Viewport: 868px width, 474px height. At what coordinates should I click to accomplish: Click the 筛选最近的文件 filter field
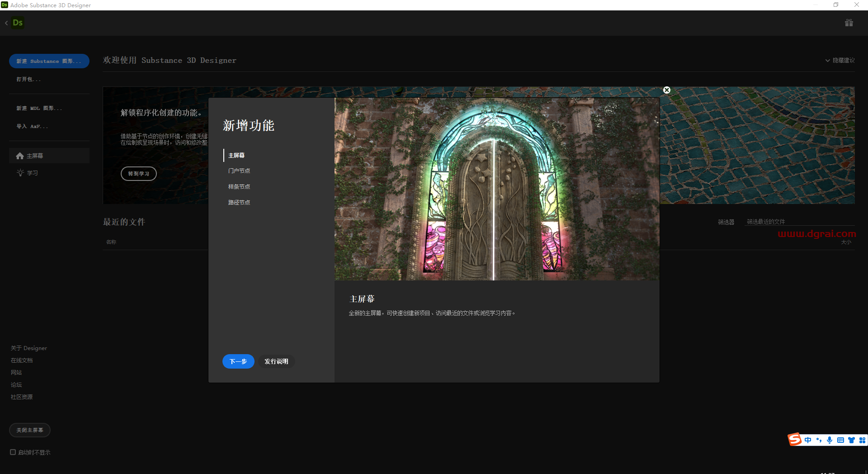pos(799,222)
